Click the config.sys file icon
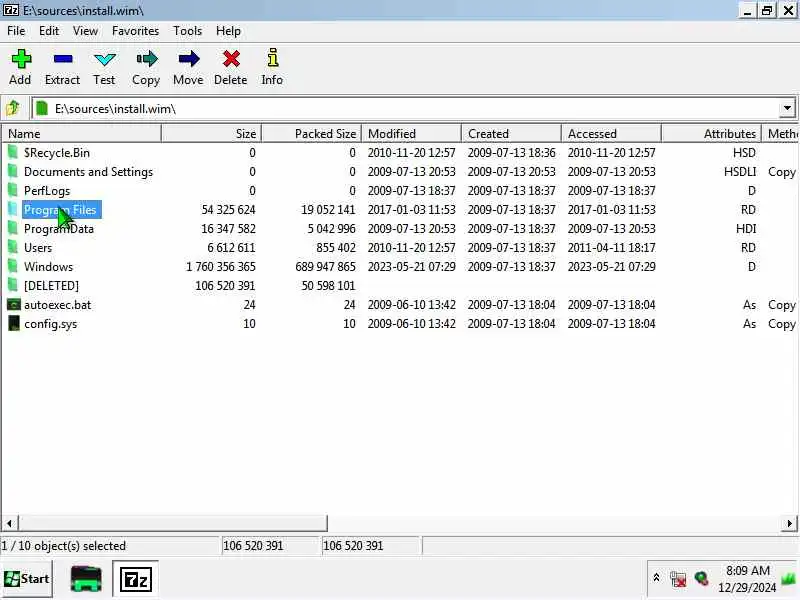 coord(13,323)
